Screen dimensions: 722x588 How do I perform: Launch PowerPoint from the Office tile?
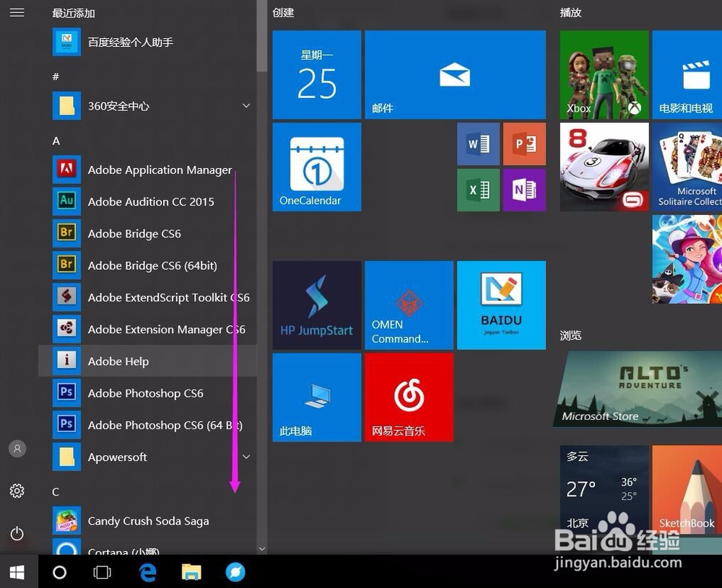(x=524, y=144)
